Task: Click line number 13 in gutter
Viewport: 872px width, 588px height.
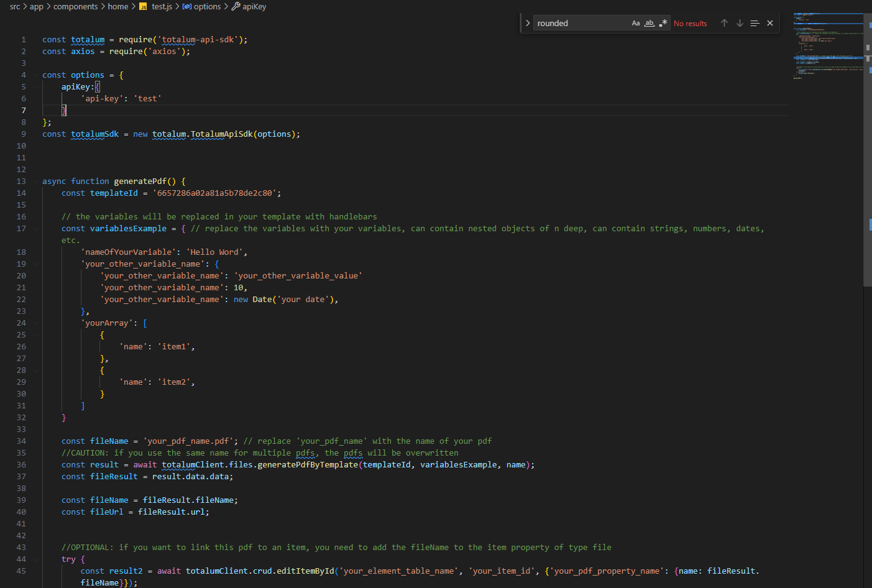Action: tap(21, 181)
